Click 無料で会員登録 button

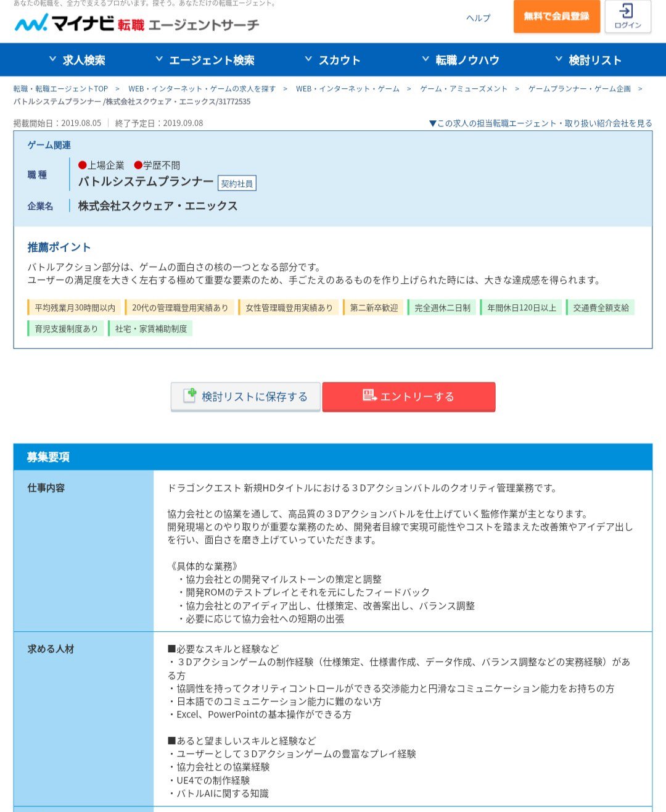point(557,17)
